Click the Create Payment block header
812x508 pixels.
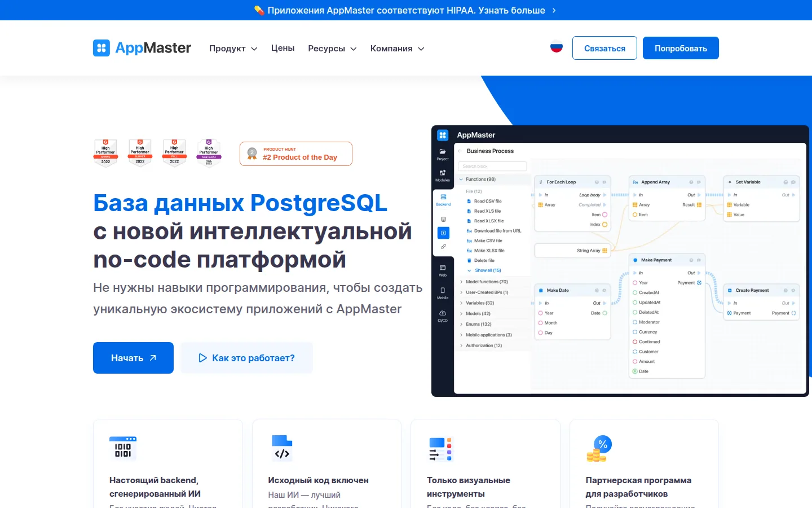pos(761,290)
